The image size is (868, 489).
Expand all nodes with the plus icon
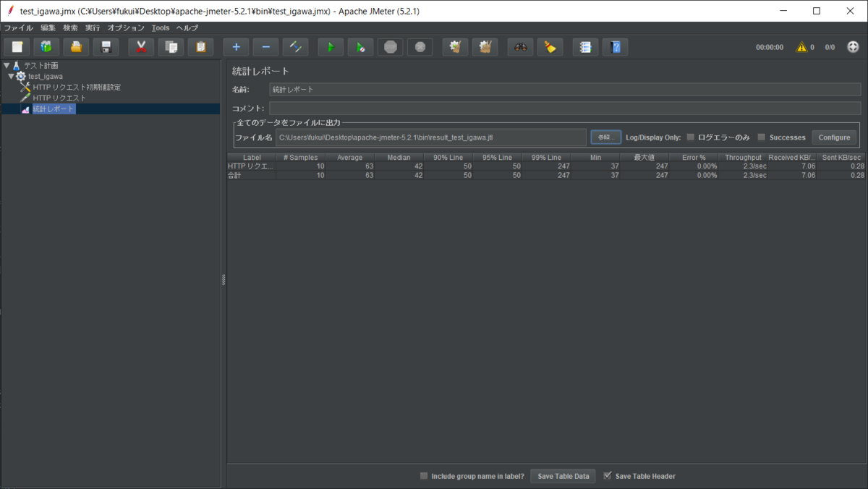(x=237, y=47)
